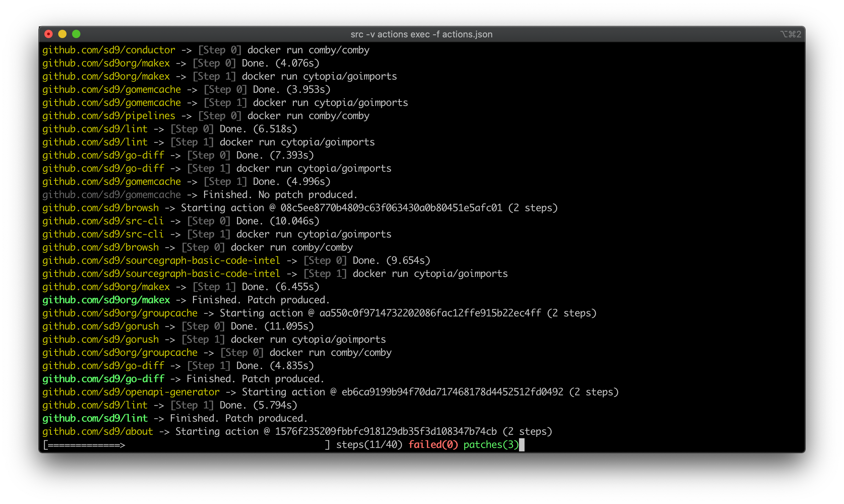Click the red failed(0) counter

pos(433,445)
